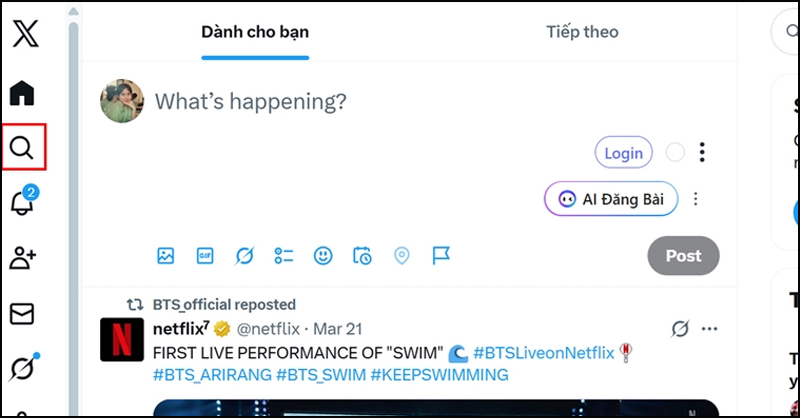Image resolution: width=800 pixels, height=418 pixels.
Task: Add image media to post
Action: (166, 256)
